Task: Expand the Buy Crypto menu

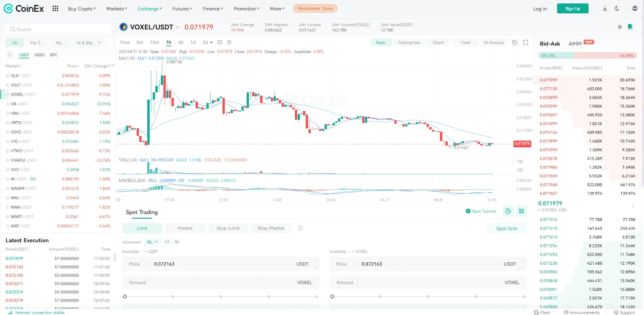Action: point(82,8)
